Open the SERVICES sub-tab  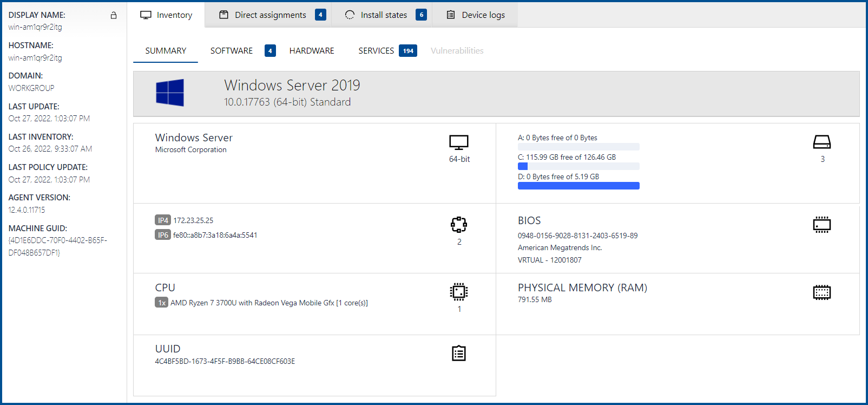tap(376, 51)
